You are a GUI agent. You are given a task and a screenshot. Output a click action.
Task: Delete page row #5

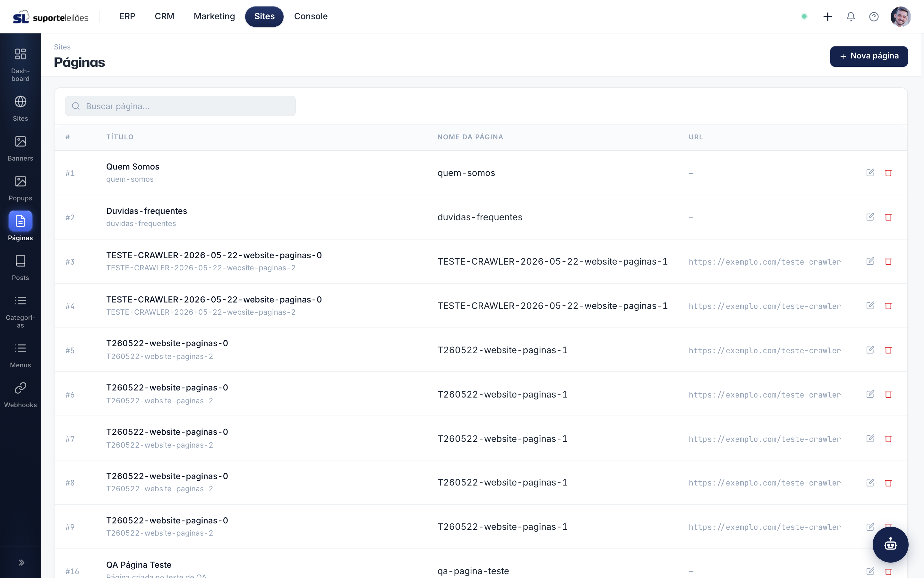[888, 350]
